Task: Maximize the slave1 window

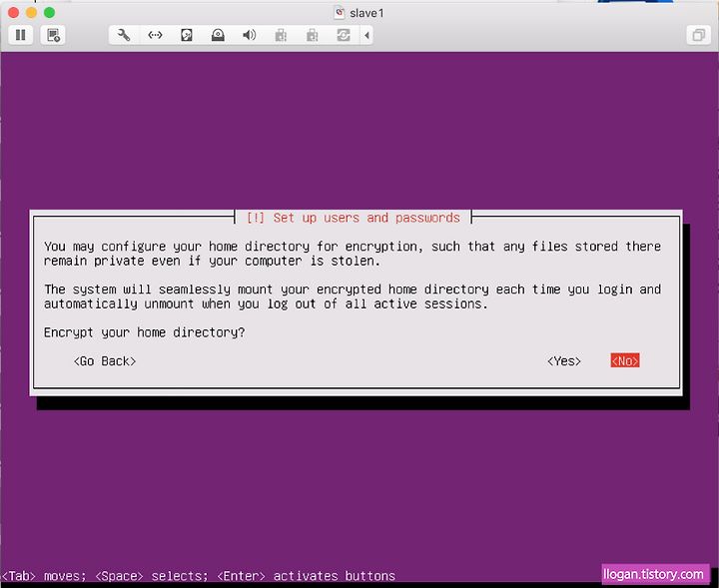Action: (x=49, y=12)
